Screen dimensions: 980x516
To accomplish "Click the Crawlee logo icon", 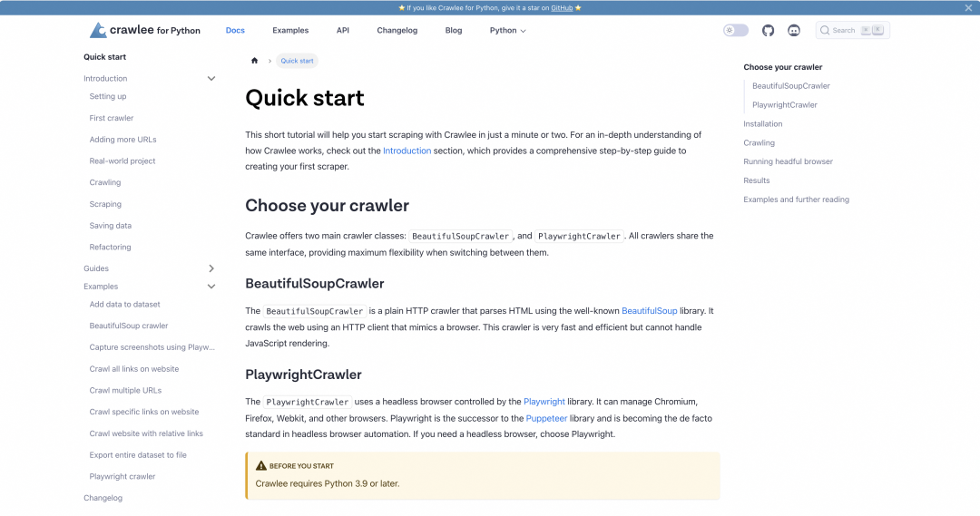I will [98, 30].
